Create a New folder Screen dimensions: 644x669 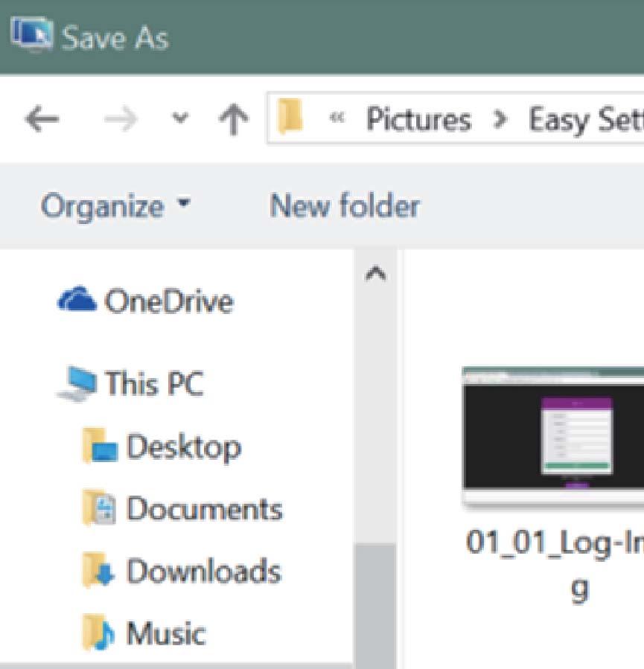pos(345,205)
